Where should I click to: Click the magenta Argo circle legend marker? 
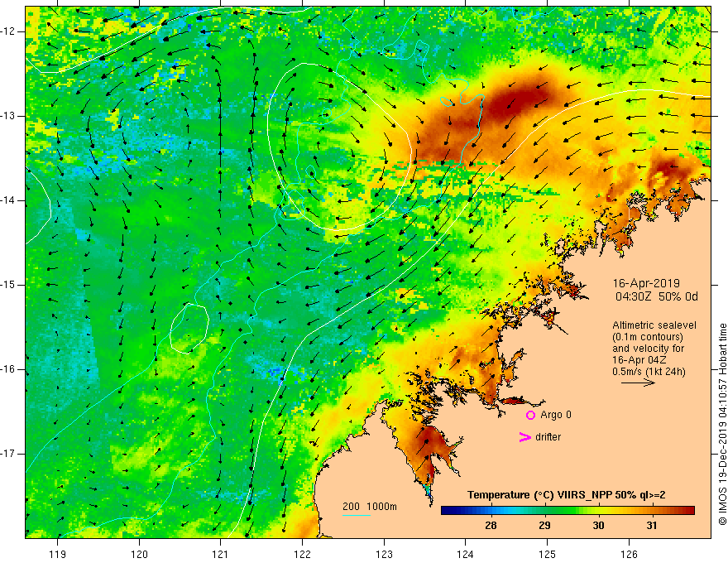530,415
